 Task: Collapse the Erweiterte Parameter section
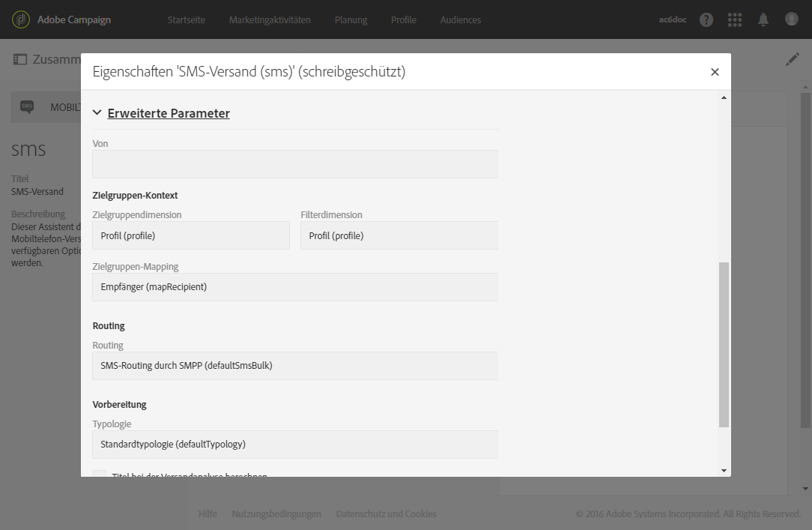(x=97, y=113)
